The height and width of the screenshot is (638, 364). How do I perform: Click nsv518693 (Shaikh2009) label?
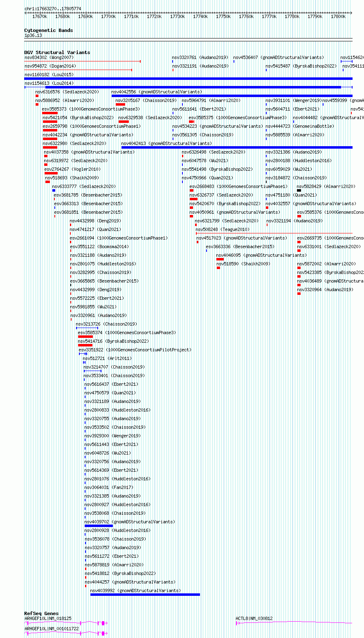72,178
